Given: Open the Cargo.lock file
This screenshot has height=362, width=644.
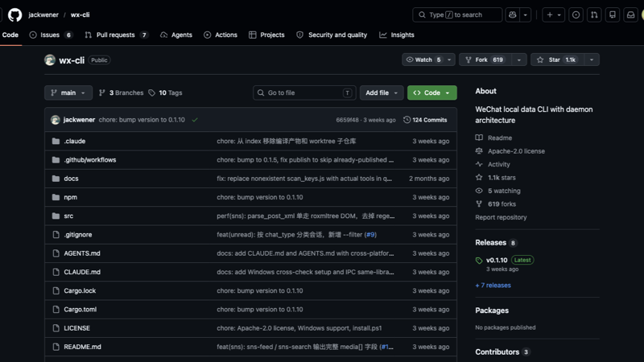Looking at the screenshot, I should (80, 290).
